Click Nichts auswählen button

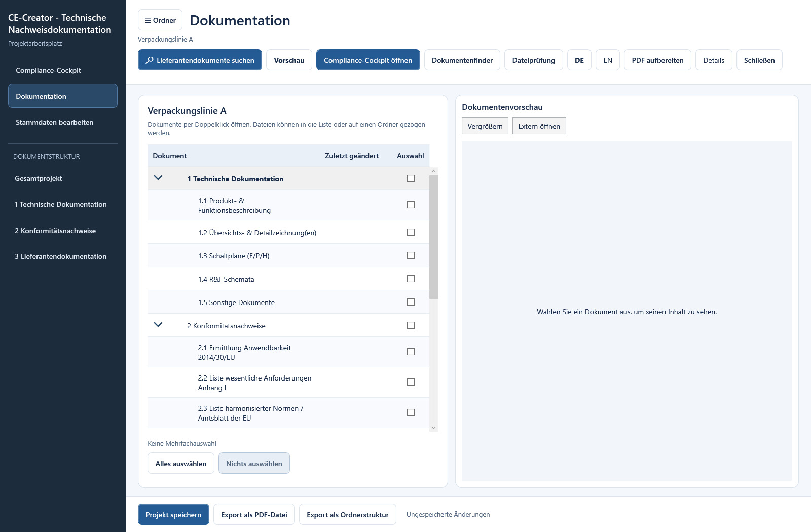pos(254,463)
